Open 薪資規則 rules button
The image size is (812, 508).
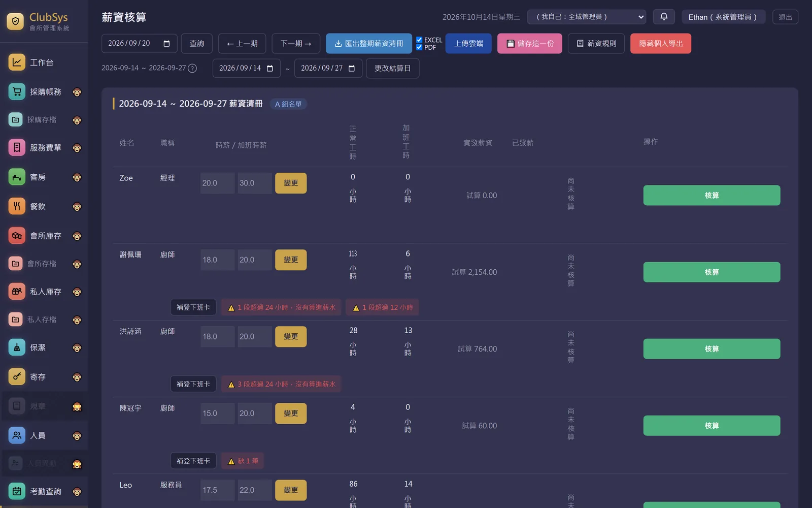click(596, 44)
